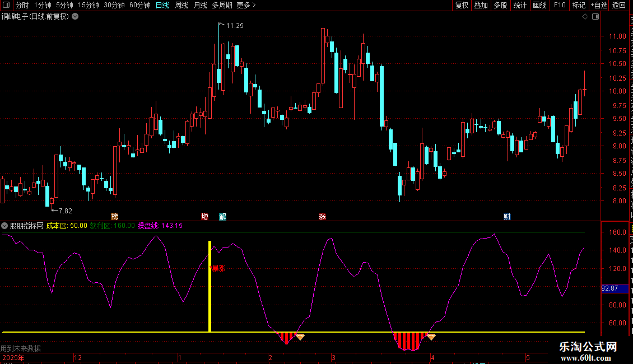Click the 返回 back button
Screen dimensions: 633x364
(619, 5)
